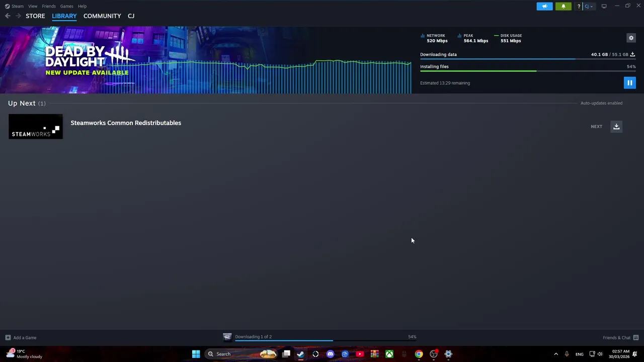Expand the CJ account dropdown
This screenshot has height=362, width=644.
(589, 6)
